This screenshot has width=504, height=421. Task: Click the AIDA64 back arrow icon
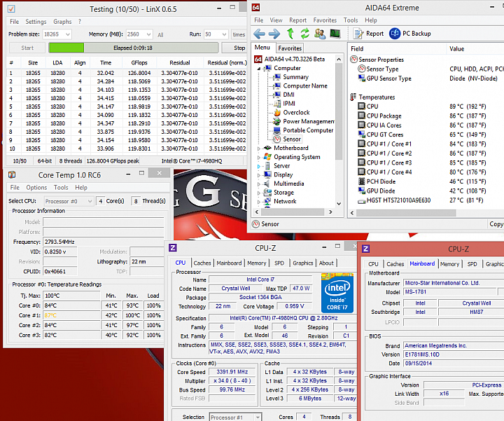[x=260, y=34]
